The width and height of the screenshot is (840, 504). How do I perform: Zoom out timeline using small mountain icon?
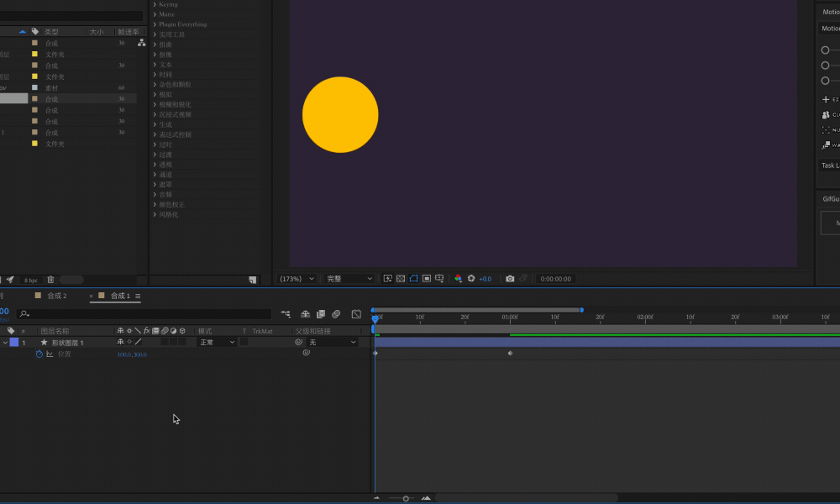[x=376, y=498]
